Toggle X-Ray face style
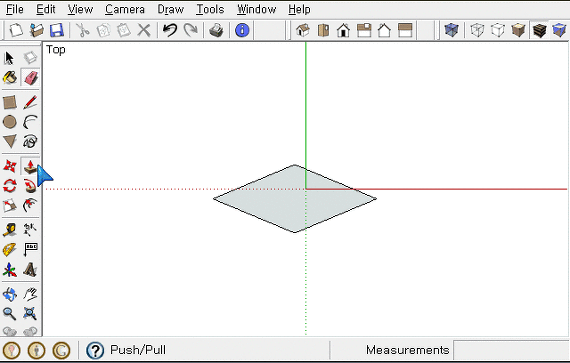This screenshot has width=570, height=363. click(x=451, y=30)
